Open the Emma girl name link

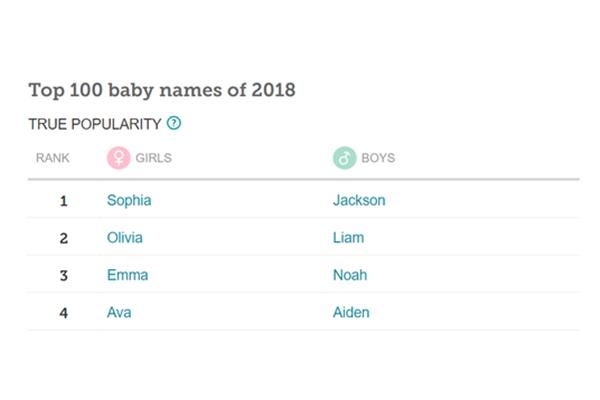127,275
